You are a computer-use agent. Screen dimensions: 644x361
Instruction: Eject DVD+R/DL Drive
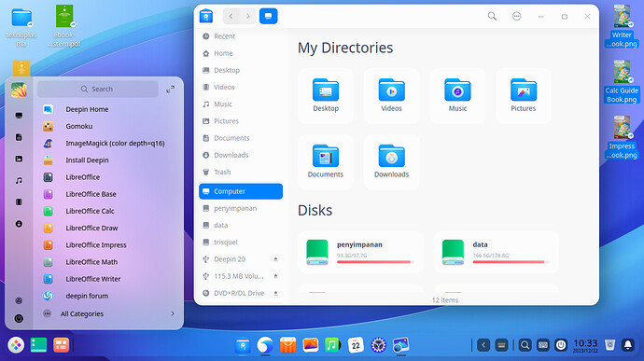[x=275, y=293]
